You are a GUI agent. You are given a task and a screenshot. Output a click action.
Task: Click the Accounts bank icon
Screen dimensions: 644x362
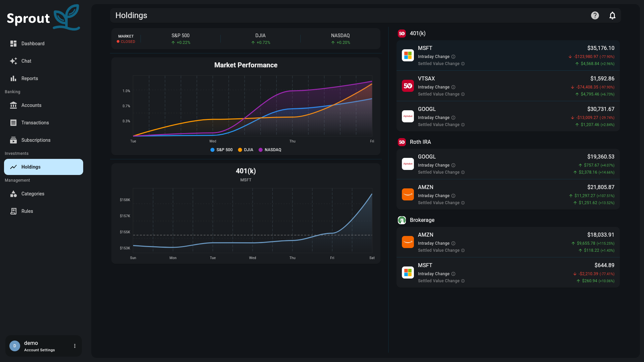tap(13, 105)
